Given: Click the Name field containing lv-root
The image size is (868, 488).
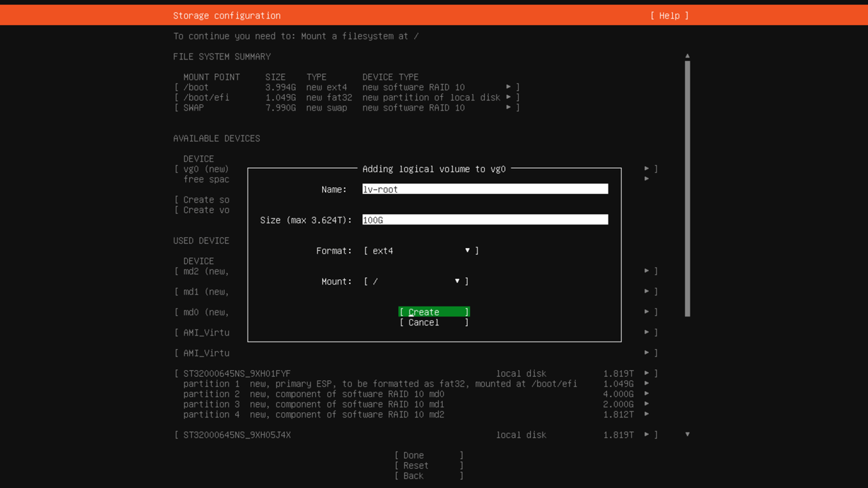Looking at the screenshot, I should 485,189.
